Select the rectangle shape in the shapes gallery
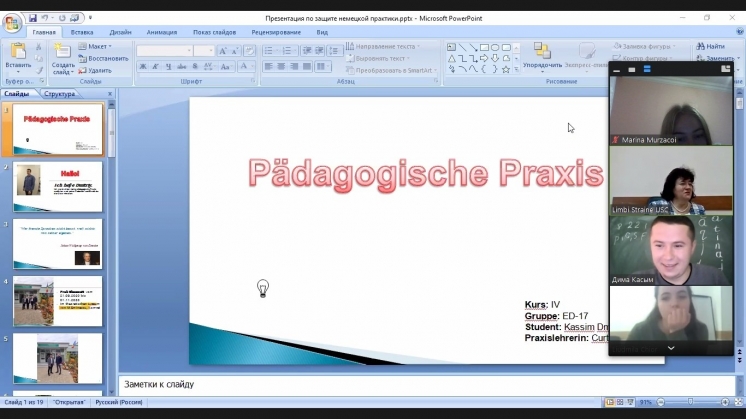The image size is (746, 419). click(483, 46)
